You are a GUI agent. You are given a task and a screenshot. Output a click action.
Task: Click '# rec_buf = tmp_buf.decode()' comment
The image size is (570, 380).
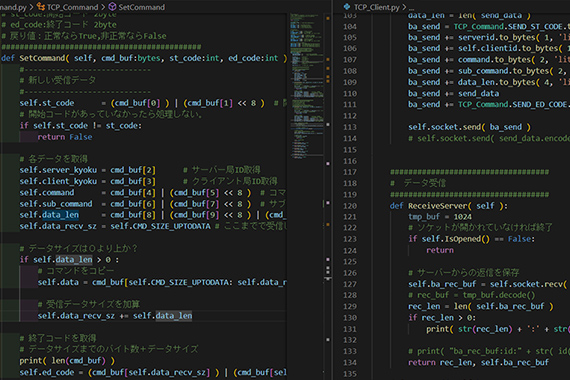coord(471,295)
